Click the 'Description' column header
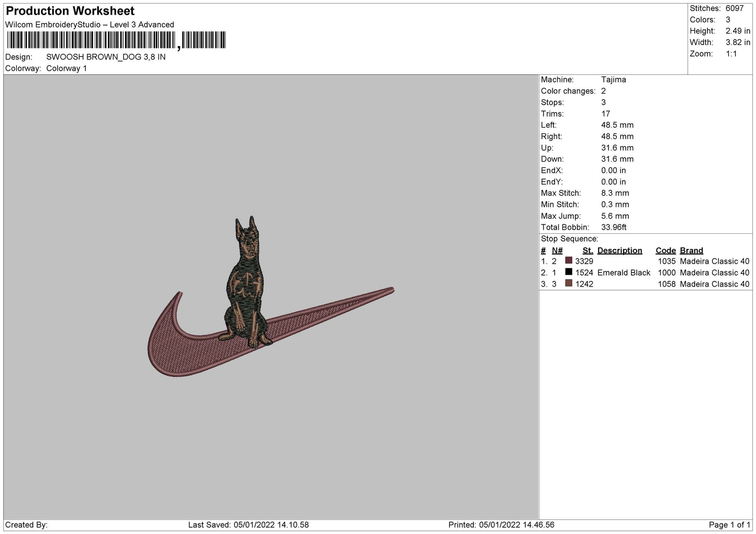The height and width of the screenshot is (534, 756). (619, 251)
